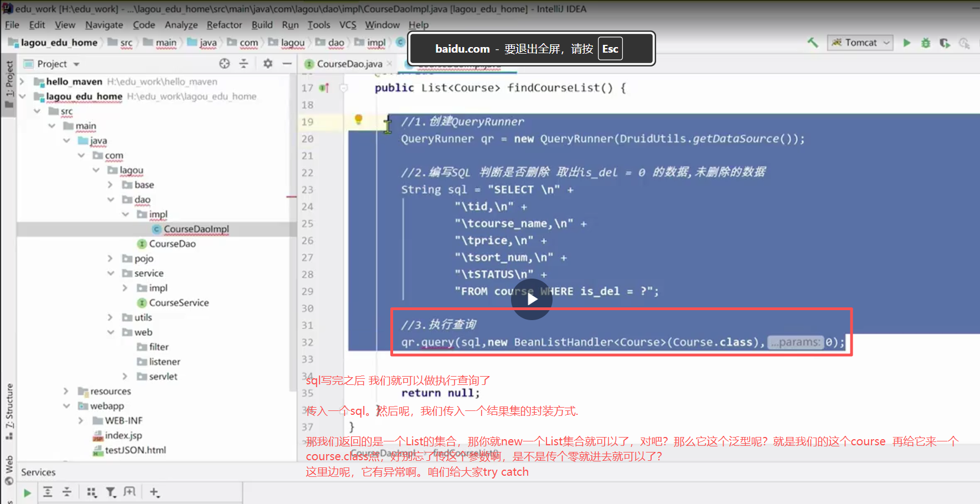Collapse the src folder
This screenshot has height=504, width=980.
click(37, 111)
